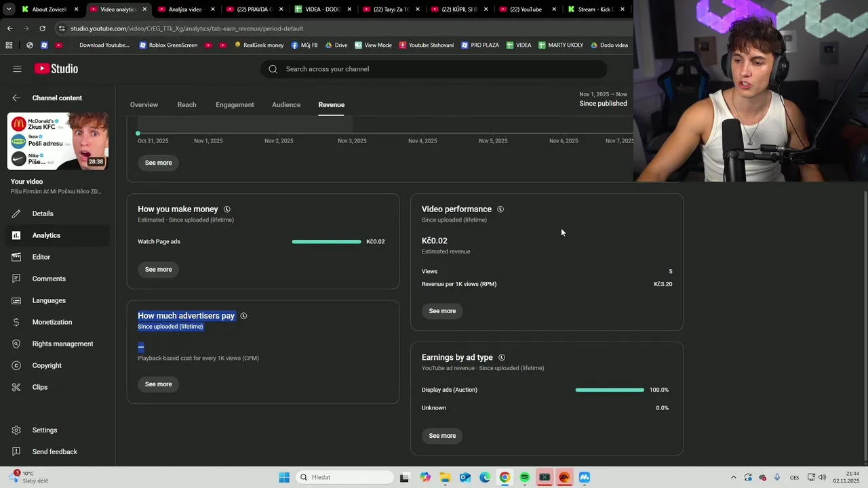868x488 pixels.
Task: Click the Chrome address bar URL
Action: click(x=186, y=28)
